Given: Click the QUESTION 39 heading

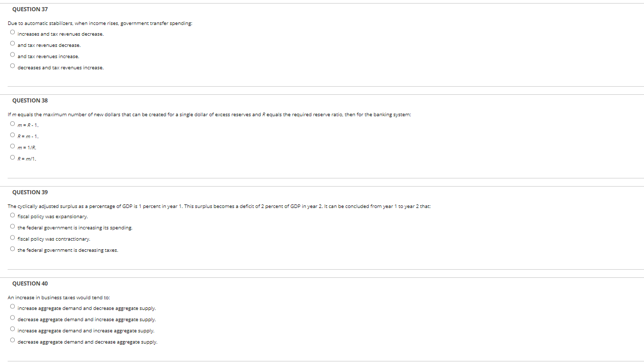Looking at the screenshot, I should pos(30,192).
